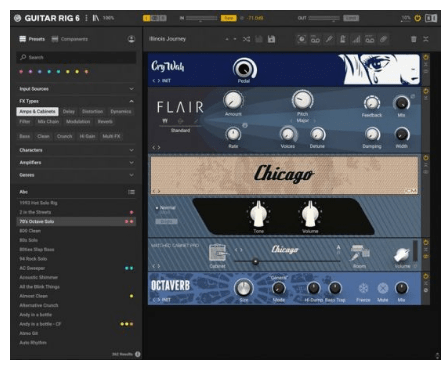Click the cabinet picture icon labeled Cabinet
This screenshot has height=365, width=447.
(217, 253)
